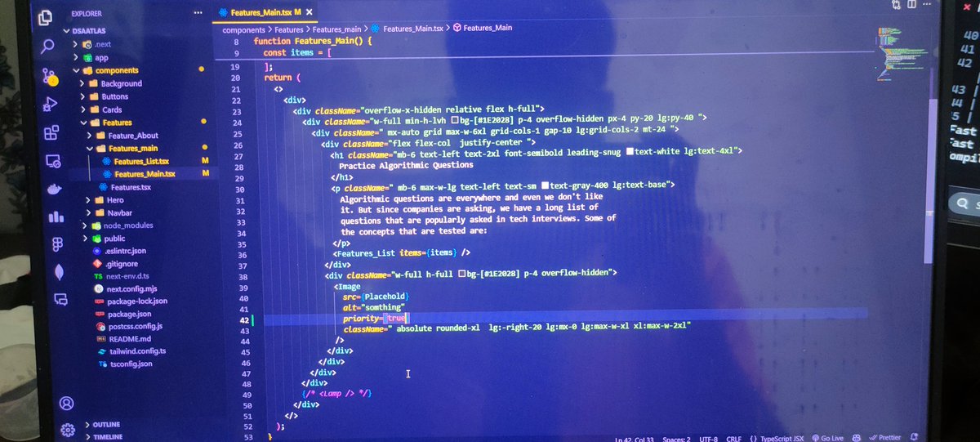Open the Manage gear icon

click(x=69, y=429)
